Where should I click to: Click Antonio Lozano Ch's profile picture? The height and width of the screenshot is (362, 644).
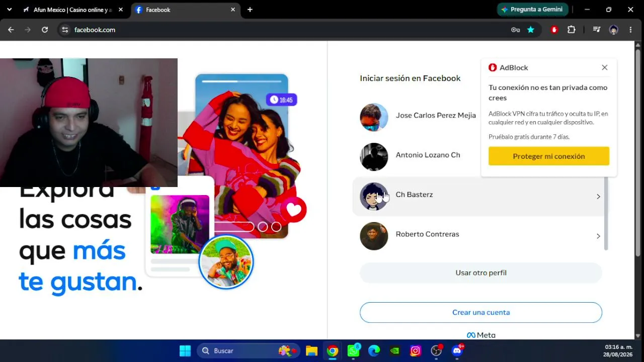coord(374,157)
